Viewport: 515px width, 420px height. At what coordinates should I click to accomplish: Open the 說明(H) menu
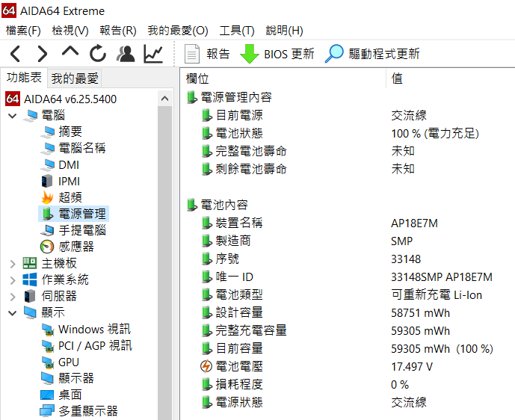pos(284,31)
